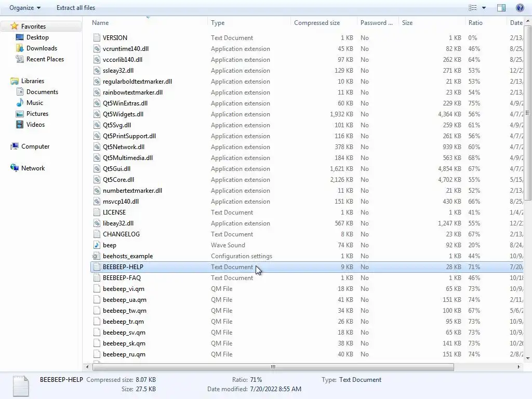Screen dimensions: 532x399
Task: Select Computer icon in navigation pane
Action: [14, 146]
